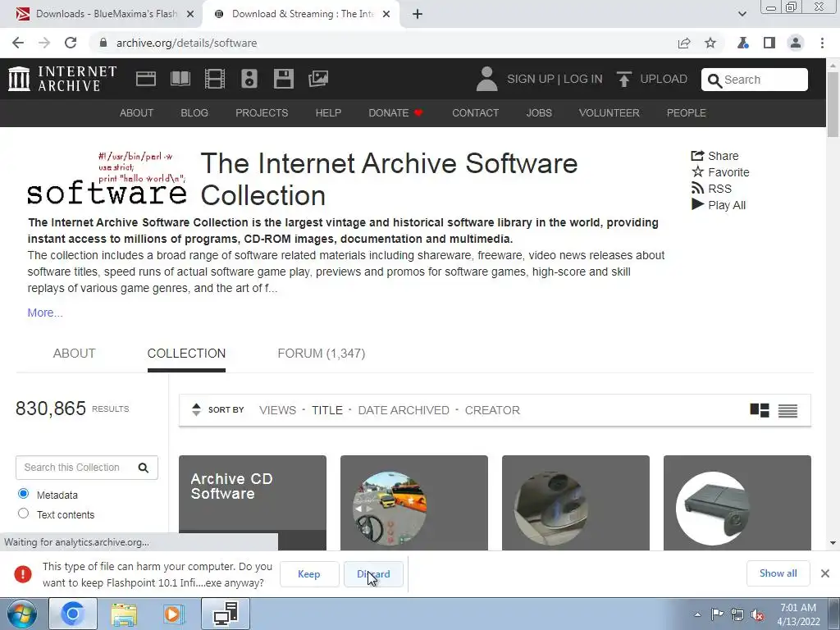Toggle the sort direction arrows
This screenshot has width=840, height=630.
[x=196, y=410]
